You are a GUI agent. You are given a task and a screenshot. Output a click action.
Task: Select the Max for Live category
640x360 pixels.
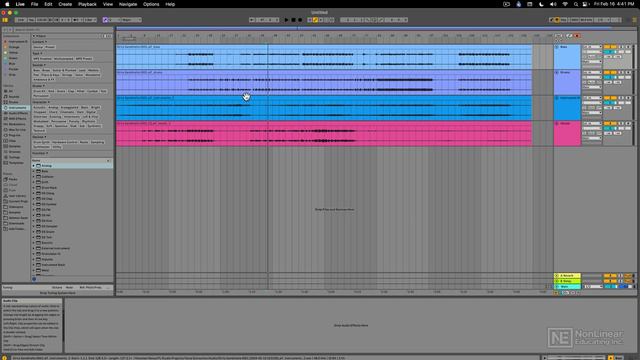[x=17, y=130]
